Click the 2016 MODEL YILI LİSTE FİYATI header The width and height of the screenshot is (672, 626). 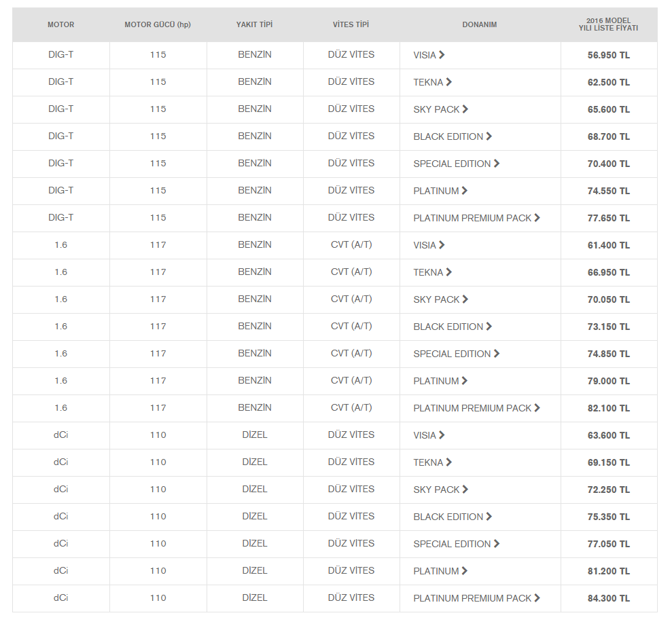(609, 24)
